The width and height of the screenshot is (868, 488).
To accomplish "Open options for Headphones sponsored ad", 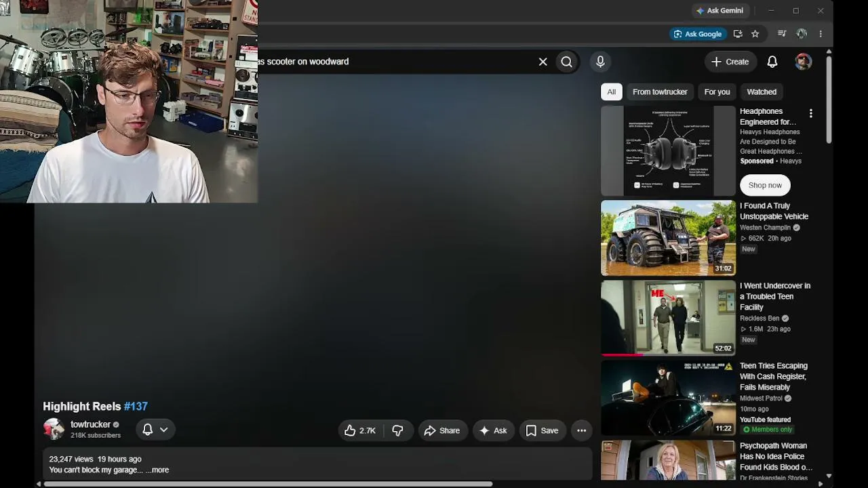I will 810,114.
